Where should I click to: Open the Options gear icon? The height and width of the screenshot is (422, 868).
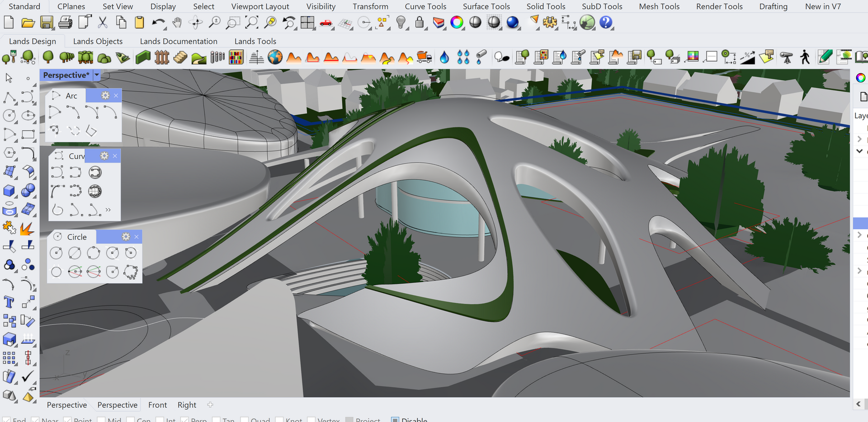tap(550, 22)
